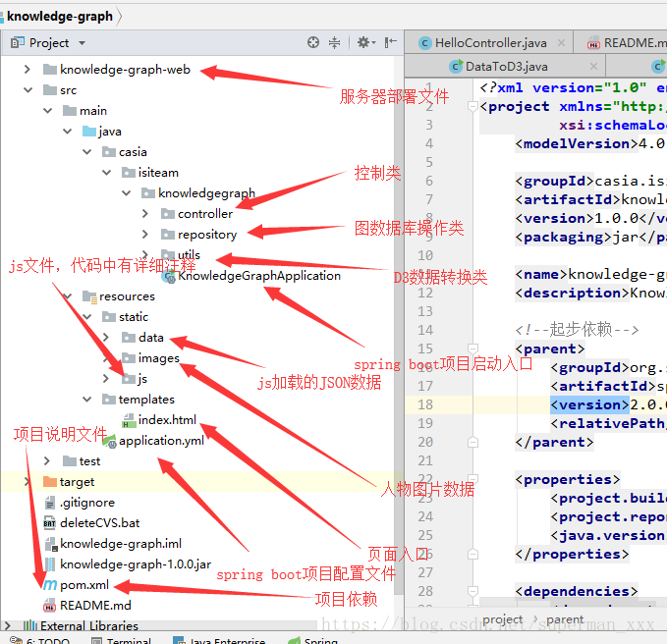
Task: Click the index.html file icon
Action: (x=129, y=420)
